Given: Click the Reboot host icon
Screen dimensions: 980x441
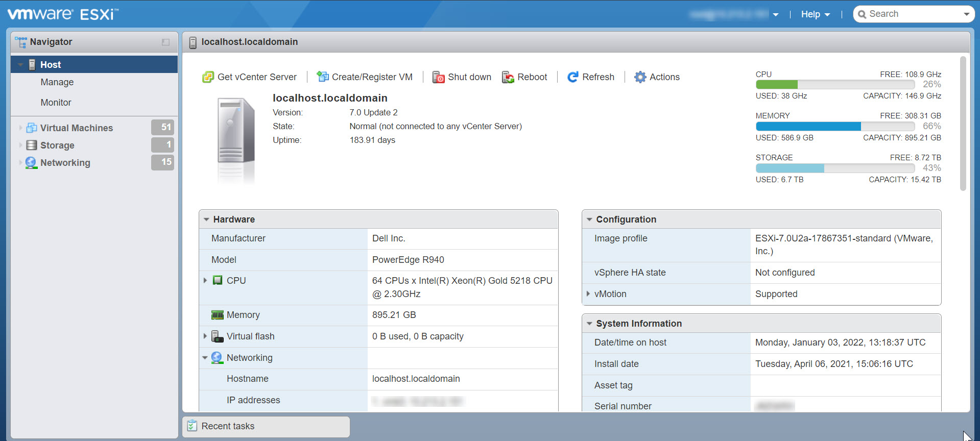Looking at the screenshot, I should click(x=508, y=77).
